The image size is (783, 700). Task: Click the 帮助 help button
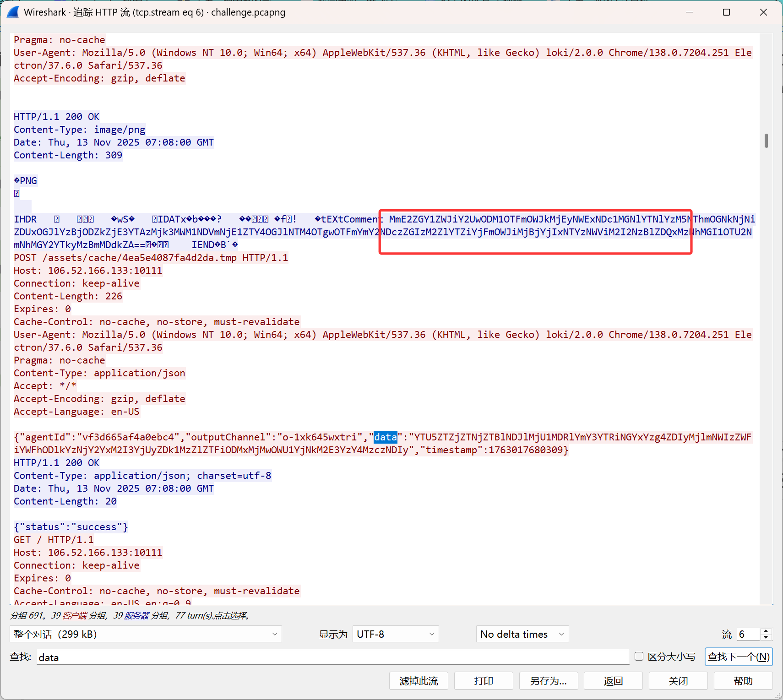point(743,681)
